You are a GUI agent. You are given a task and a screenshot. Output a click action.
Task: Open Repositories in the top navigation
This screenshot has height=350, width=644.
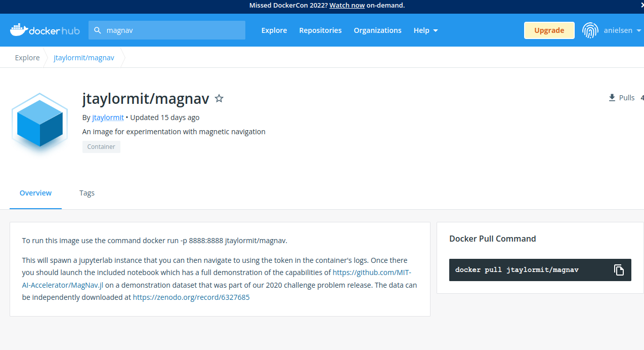pos(320,30)
